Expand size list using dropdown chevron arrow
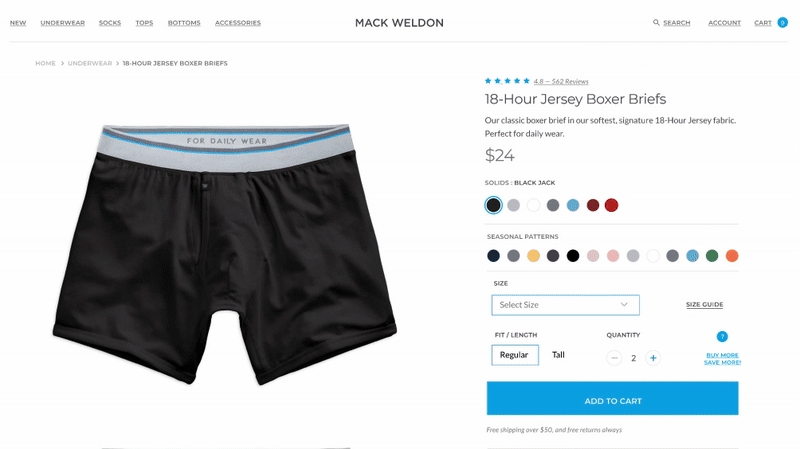This screenshot has height=449, width=800. [624, 305]
